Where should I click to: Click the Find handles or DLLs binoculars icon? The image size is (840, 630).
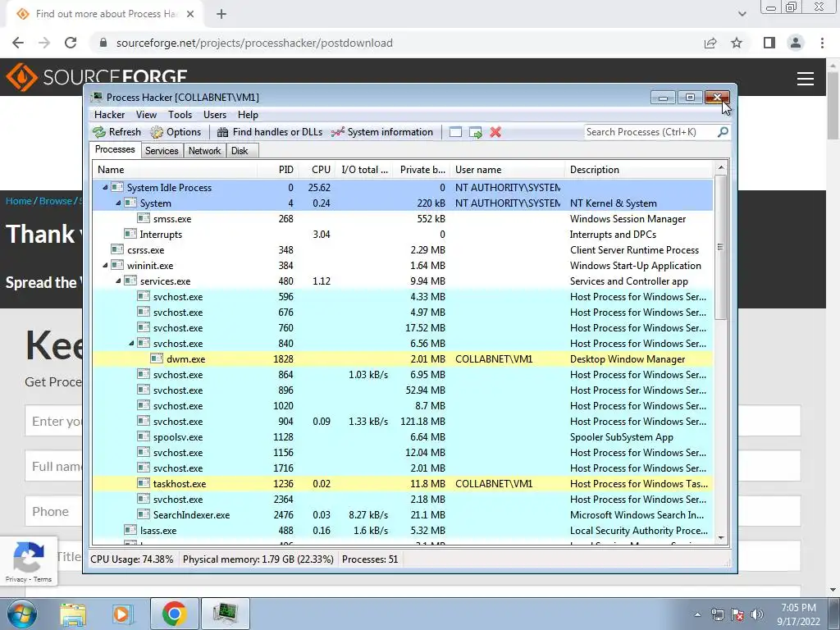[223, 132]
